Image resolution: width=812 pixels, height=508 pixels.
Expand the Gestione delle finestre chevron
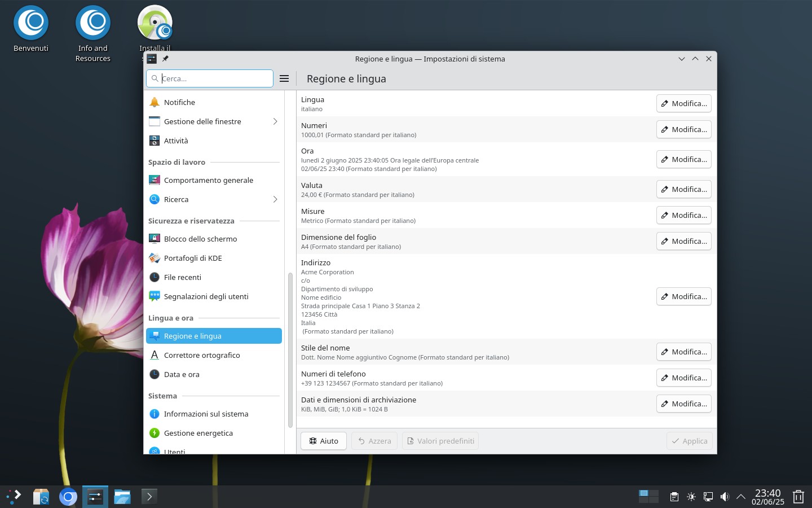(x=275, y=121)
